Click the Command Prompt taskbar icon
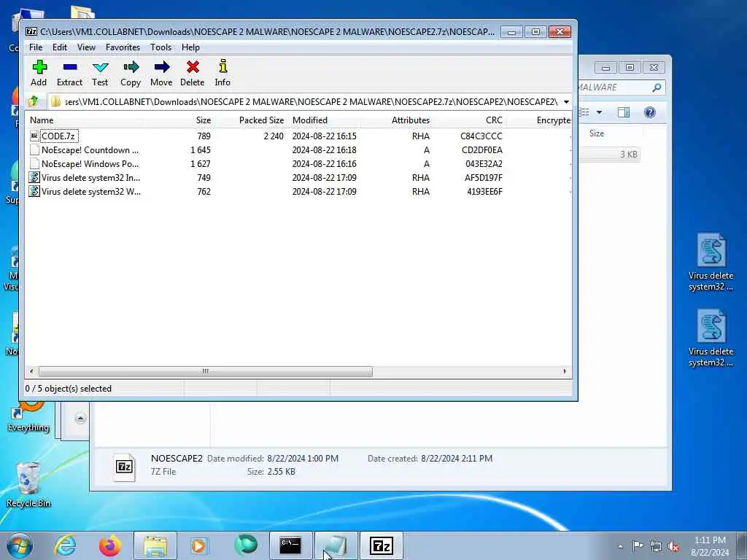Viewport: 747px width, 560px height. [x=290, y=545]
